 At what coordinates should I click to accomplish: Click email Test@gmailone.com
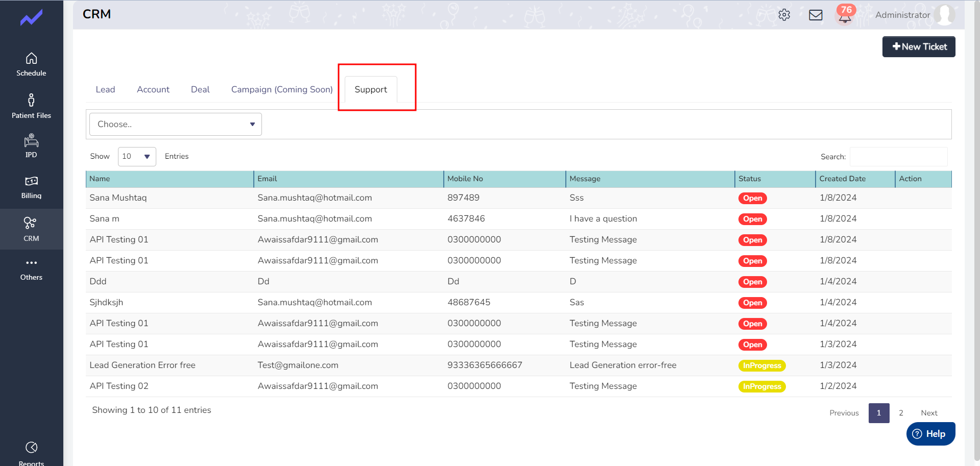(298, 365)
